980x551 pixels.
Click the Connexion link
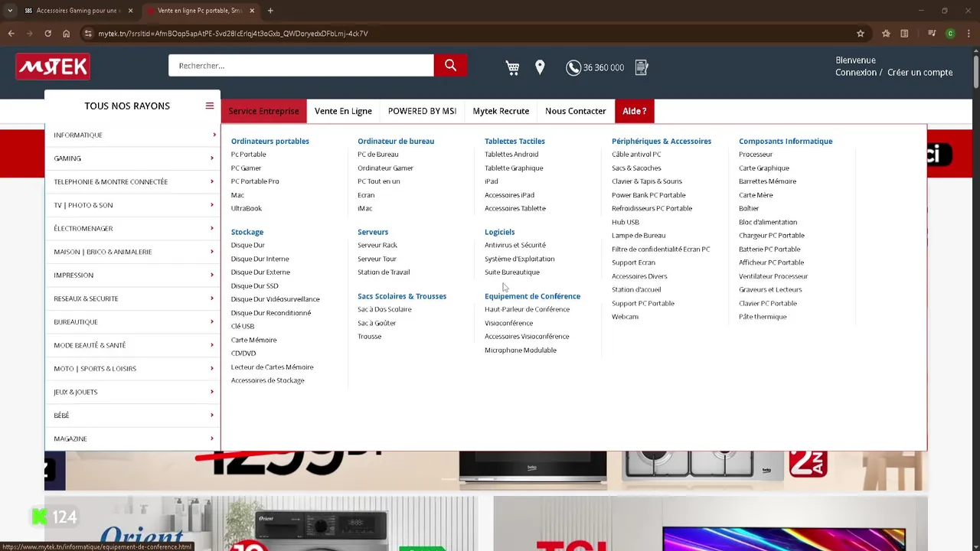click(856, 73)
